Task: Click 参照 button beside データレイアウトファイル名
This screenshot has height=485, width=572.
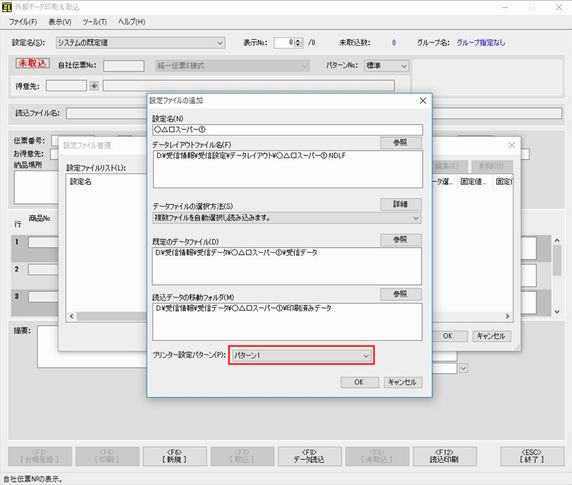Action: pos(401,143)
